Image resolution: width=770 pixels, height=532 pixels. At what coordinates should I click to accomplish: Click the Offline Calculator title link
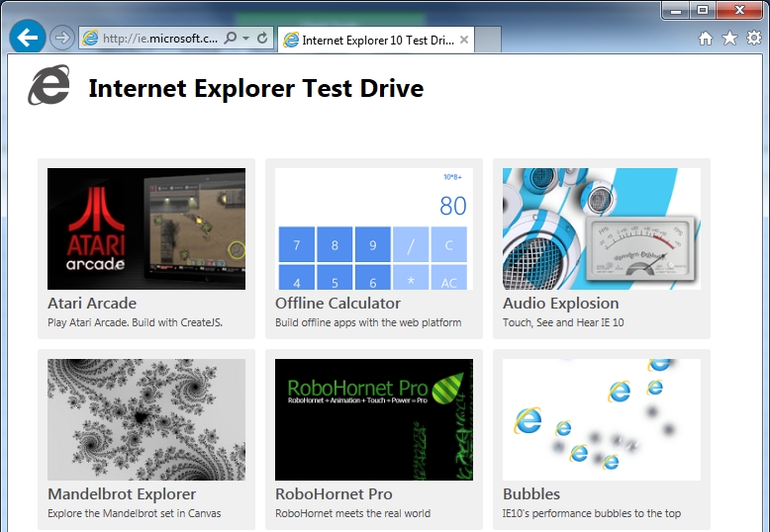click(337, 304)
